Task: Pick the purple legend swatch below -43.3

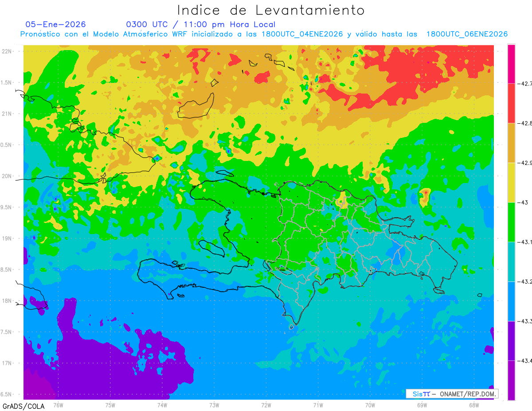Action: (511, 341)
